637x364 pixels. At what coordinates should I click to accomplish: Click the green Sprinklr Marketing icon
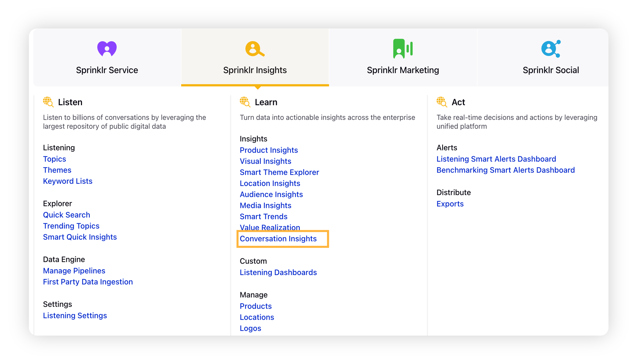pyautogui.click(x=403, y=49)
